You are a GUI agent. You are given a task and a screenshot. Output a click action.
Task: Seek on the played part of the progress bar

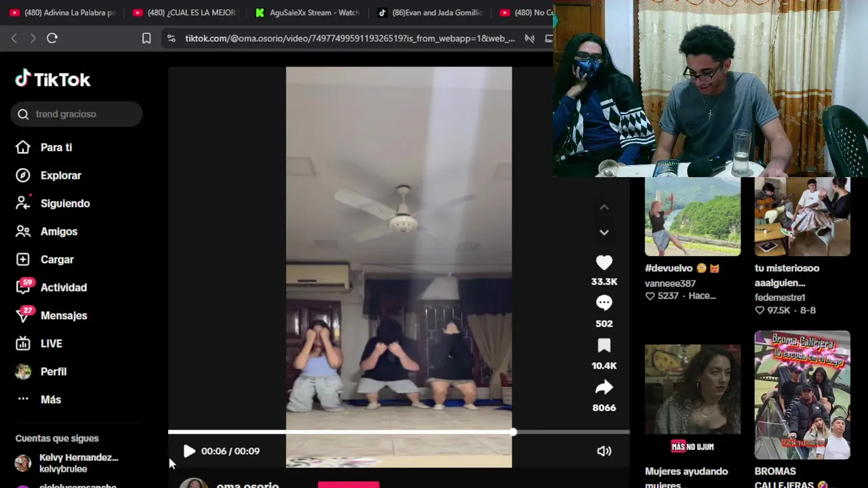pos(340,432)
